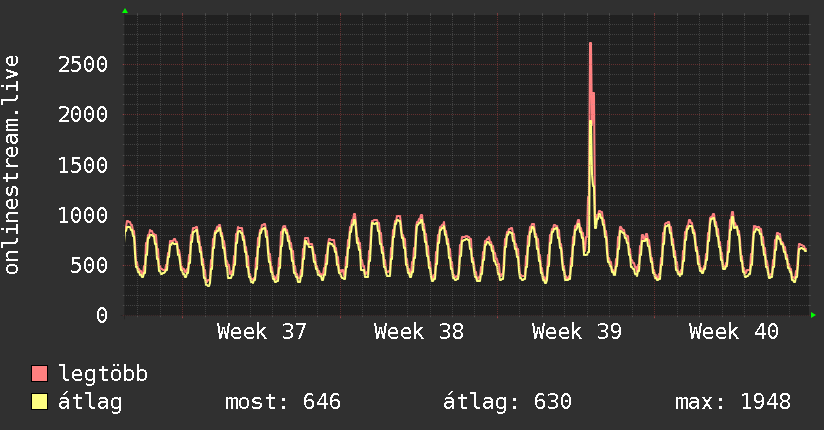The height and width of the screenshot is (430, 824).
Task: Click the tall red spike peak in Week 39
Action: coord(591,44)
